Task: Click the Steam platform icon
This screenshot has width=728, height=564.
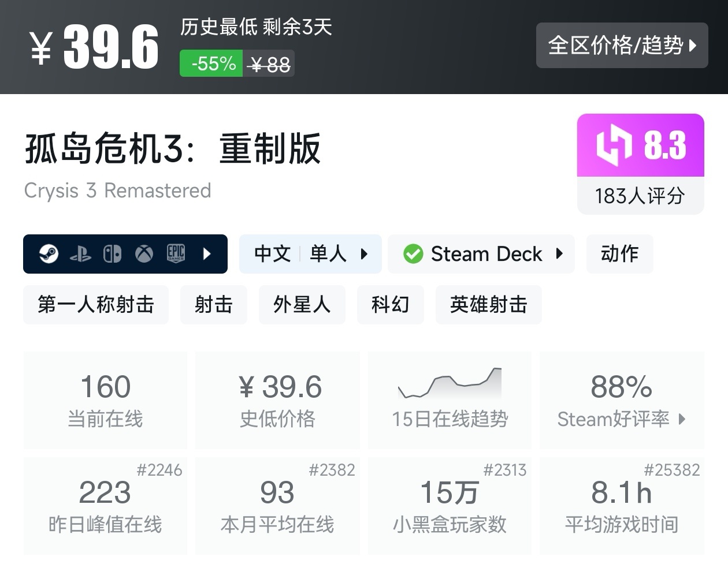Action: click(x=49, y=254)
